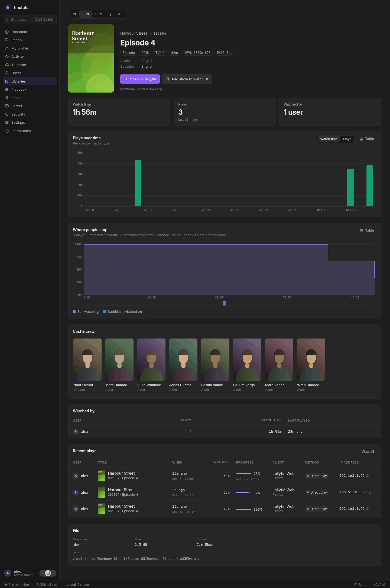Open the Activity pulse icon entry
The width and height of the screenshot is (390, 588).
pyautogui.click(x=7, y=57)
